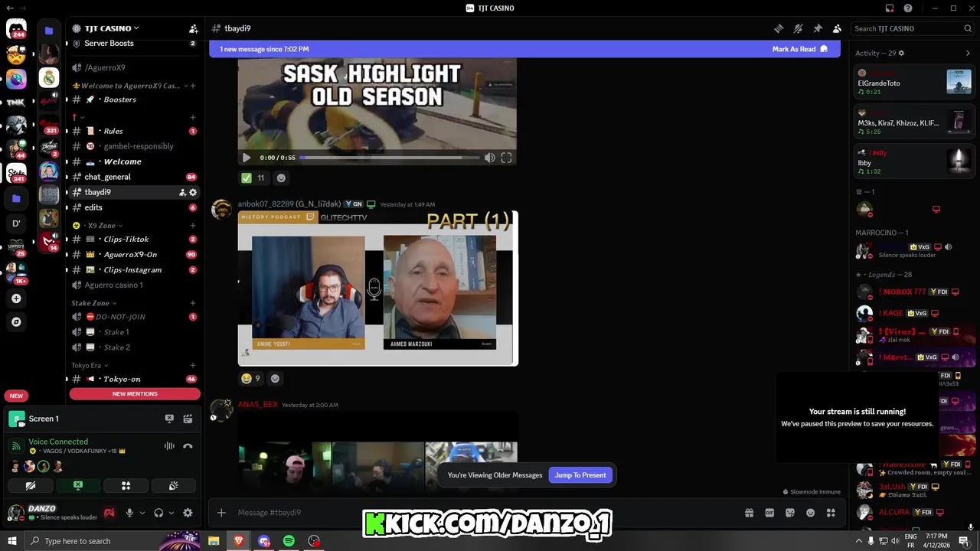Image resolution: width=980 pixels, height=551 pixels.
Task: Click the laughing emoji reaction with 9
Action: pyautogui.click(x=251, y=378)
